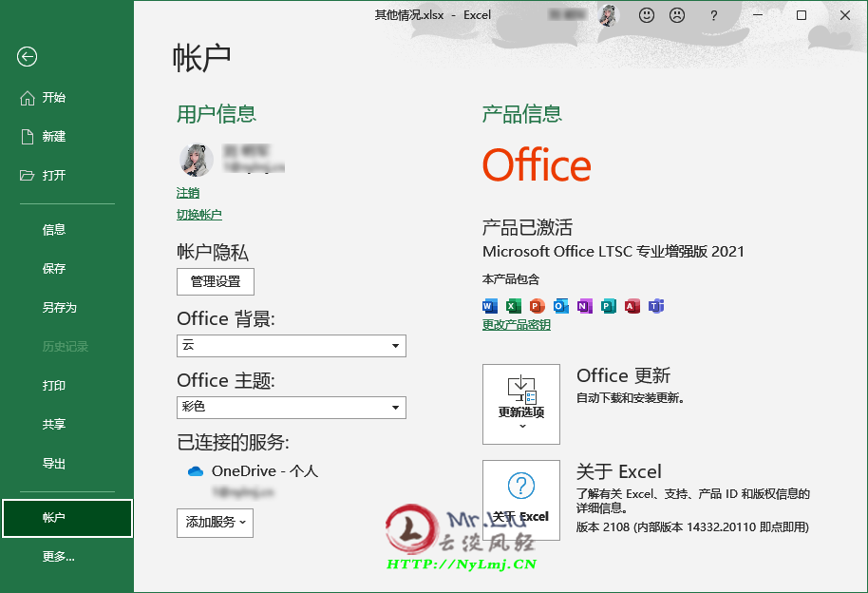
Task: Click the 'OneDrive - 个人' service entry
Action: pyautogui.click(x=265, y=471)
